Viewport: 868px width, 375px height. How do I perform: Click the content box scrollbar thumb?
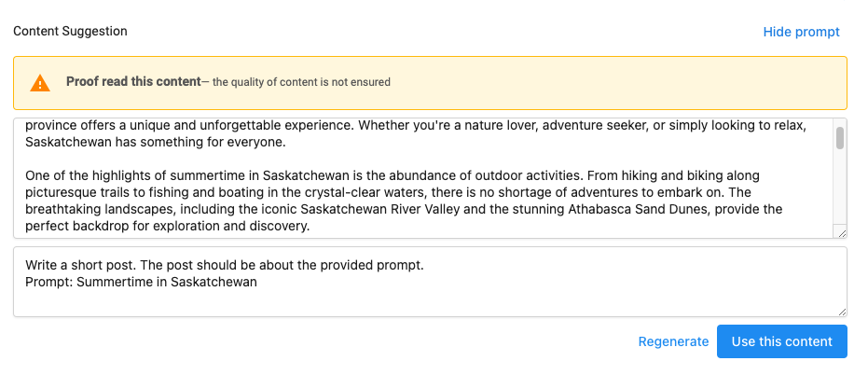click(x=840, y=138)
